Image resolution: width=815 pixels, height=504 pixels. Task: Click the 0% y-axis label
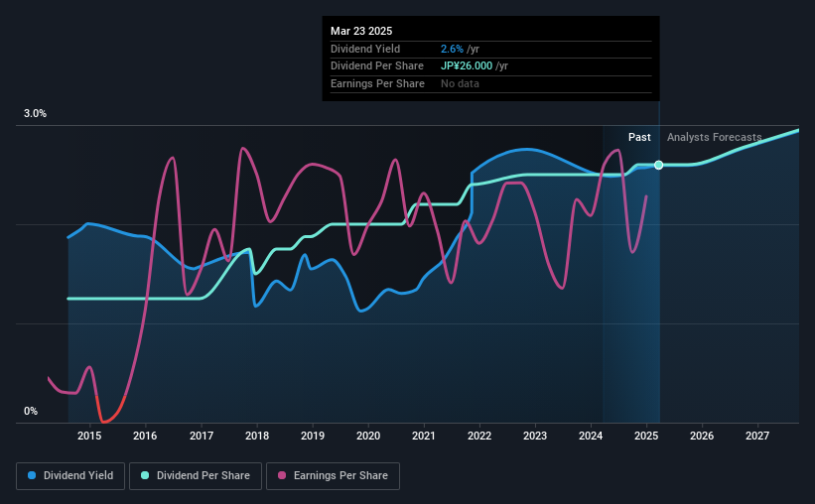click(x=31, y=411)
